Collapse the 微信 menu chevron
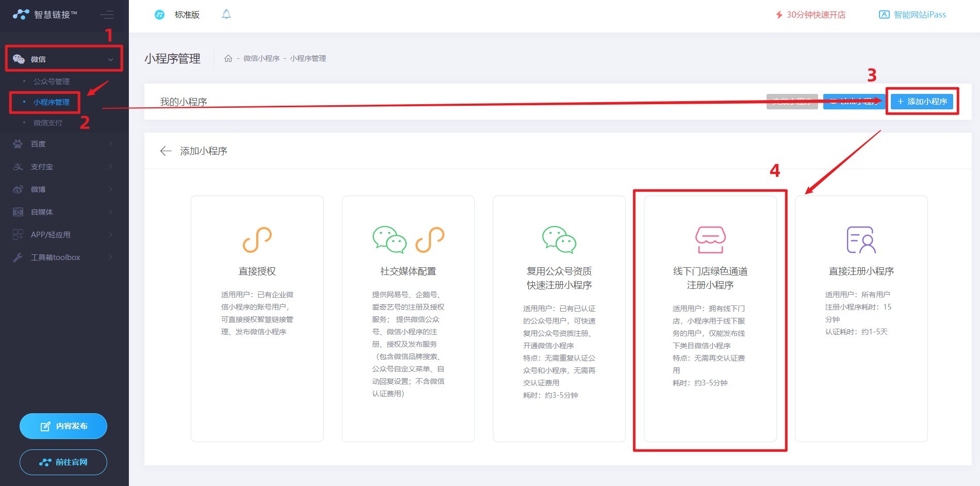Viewport: 980px width, 486px height. (110, 59)
